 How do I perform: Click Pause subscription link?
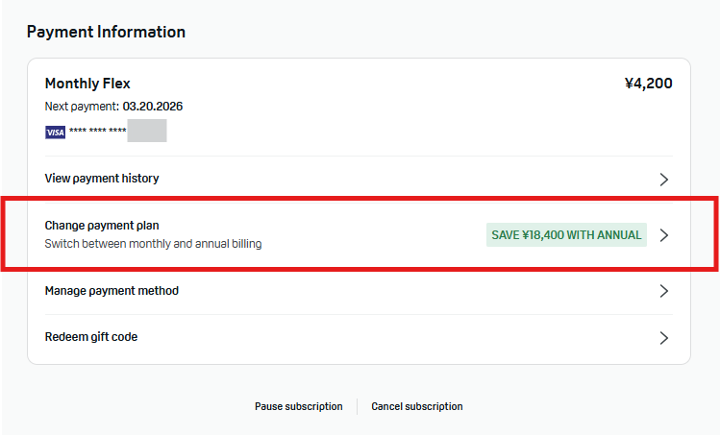click(x=298, y=407)
